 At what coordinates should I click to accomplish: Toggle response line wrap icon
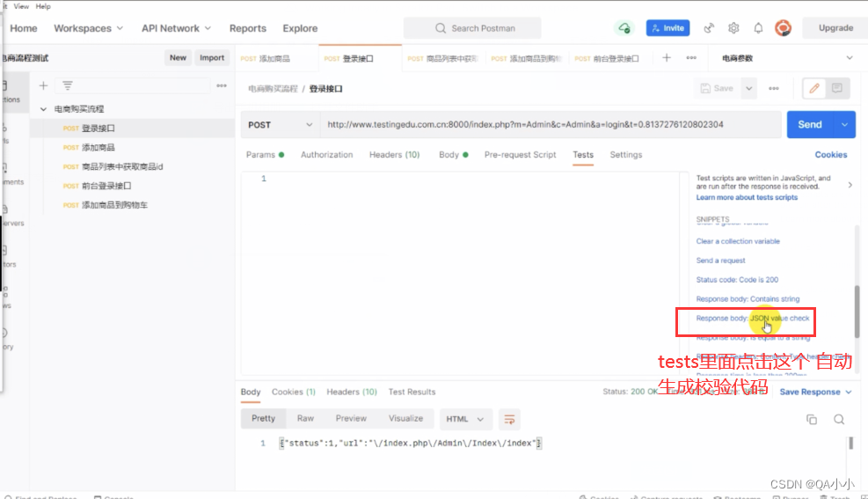pos(509,419)
